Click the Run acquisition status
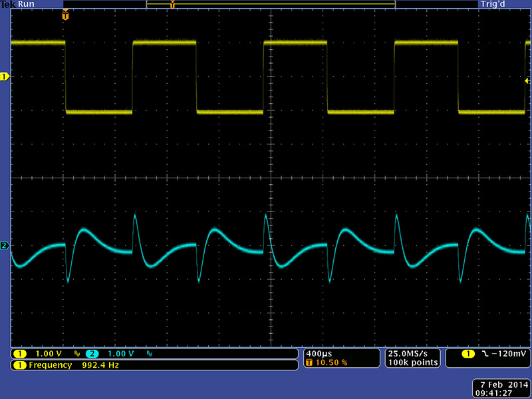The width and height of the screenshot is (532, 399). [27, 4]
